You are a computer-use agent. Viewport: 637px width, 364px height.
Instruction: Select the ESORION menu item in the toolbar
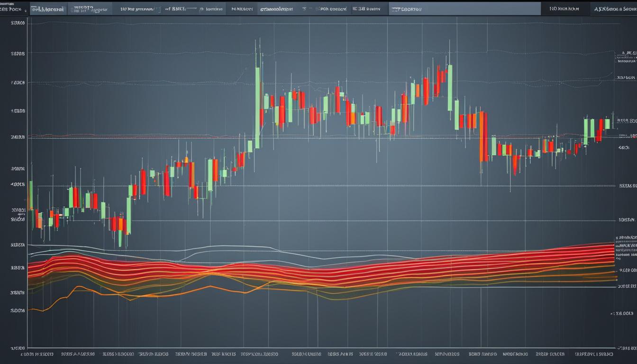click(408, 8)
